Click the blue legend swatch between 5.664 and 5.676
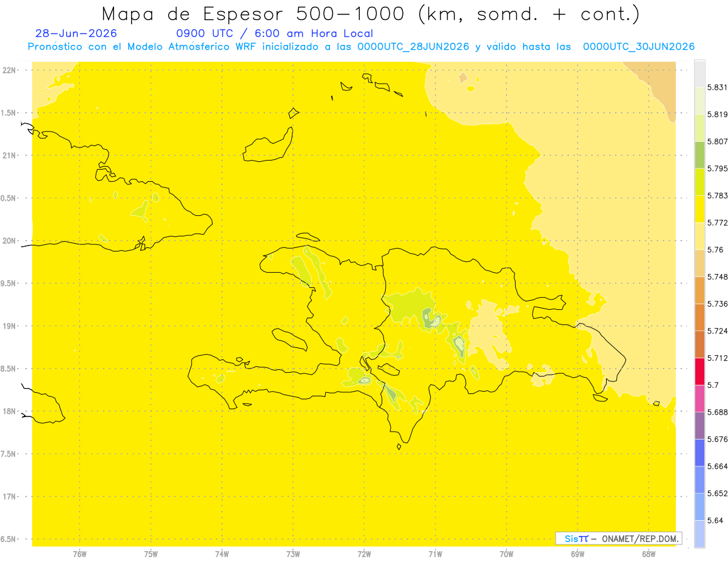This screenshot has width=728, height=562. [x=699, y=453]
